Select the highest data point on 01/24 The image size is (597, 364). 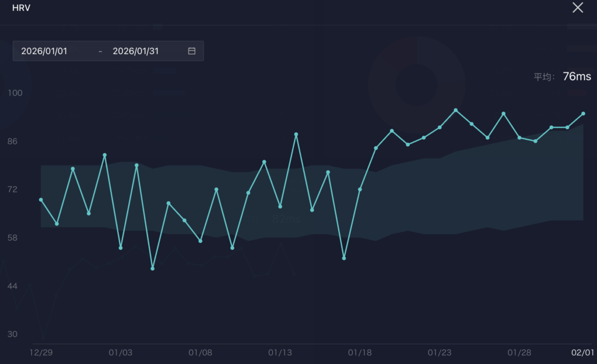[x=456, y=110]
